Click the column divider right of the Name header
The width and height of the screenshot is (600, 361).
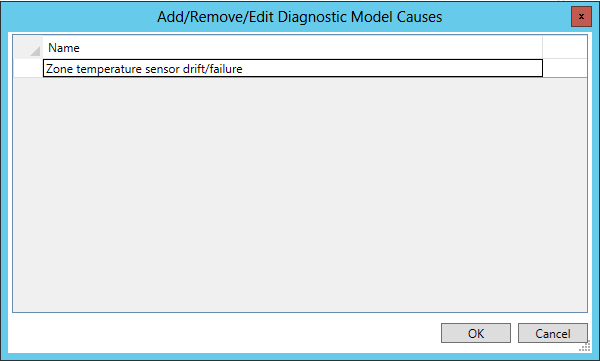pyautogui.click(x=543, y=48)
